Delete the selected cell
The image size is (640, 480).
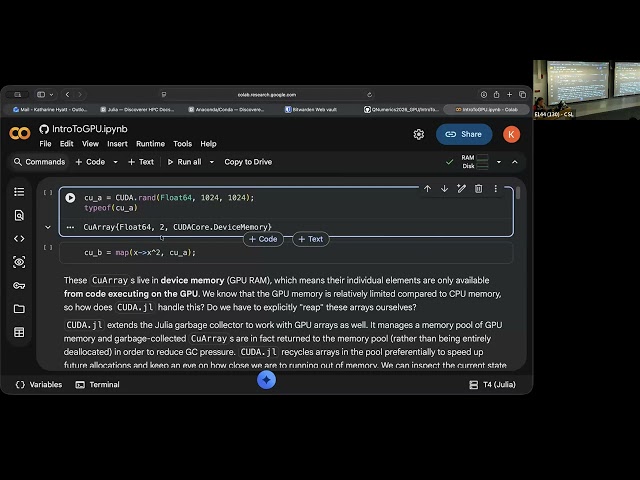(478, 189)
